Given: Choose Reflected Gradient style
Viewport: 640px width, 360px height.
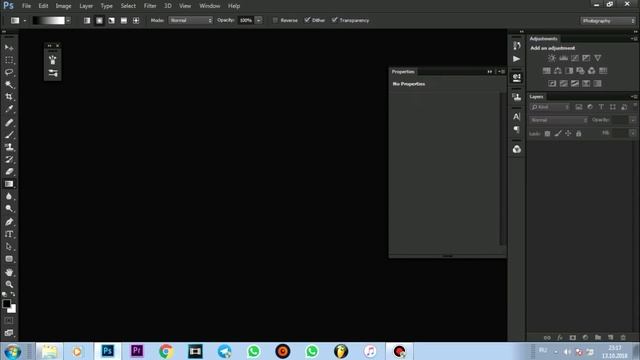Looking at the screenshot, I should [x=124, y=20].
